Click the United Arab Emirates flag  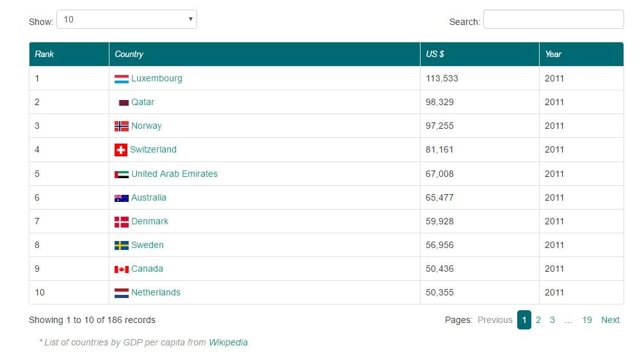point(122,174)
